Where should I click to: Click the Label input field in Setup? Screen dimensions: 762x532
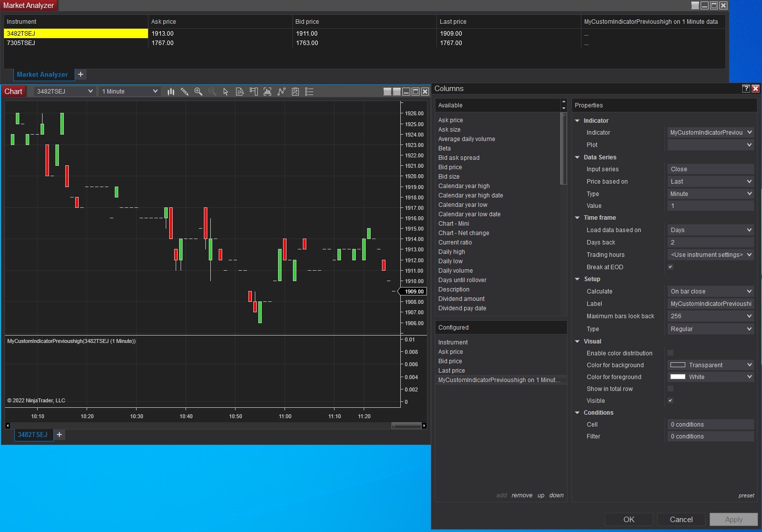pyautogui.click(x=711, y=304)
